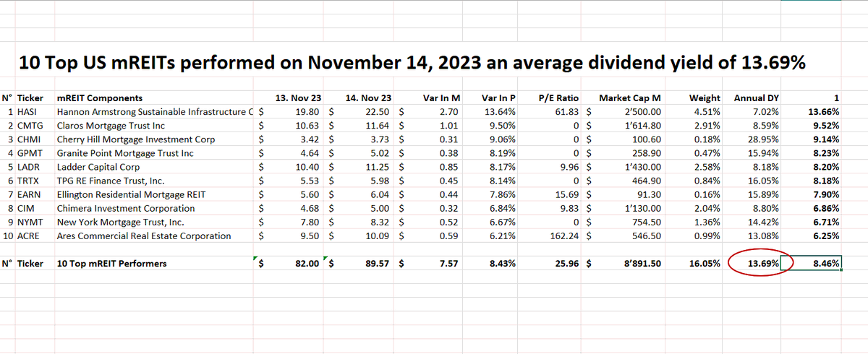This screenshot has width=868, height=354.
Task: Select the 'Market Cap M' header cell
Action: tap(631, 98)
